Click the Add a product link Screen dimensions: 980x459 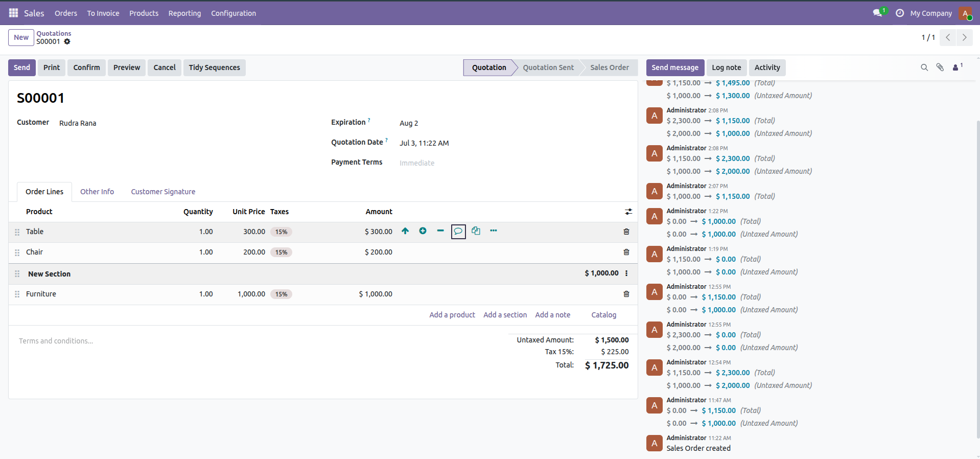[452, 315]
